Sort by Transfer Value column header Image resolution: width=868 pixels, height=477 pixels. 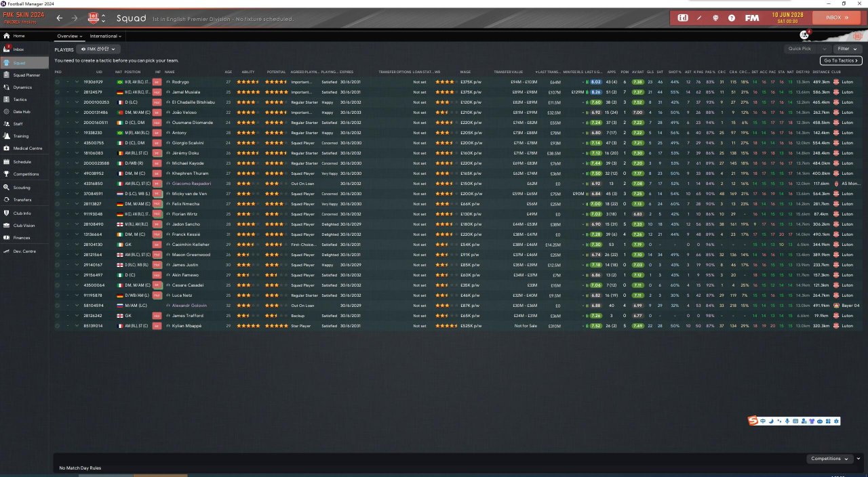point(509,72)
